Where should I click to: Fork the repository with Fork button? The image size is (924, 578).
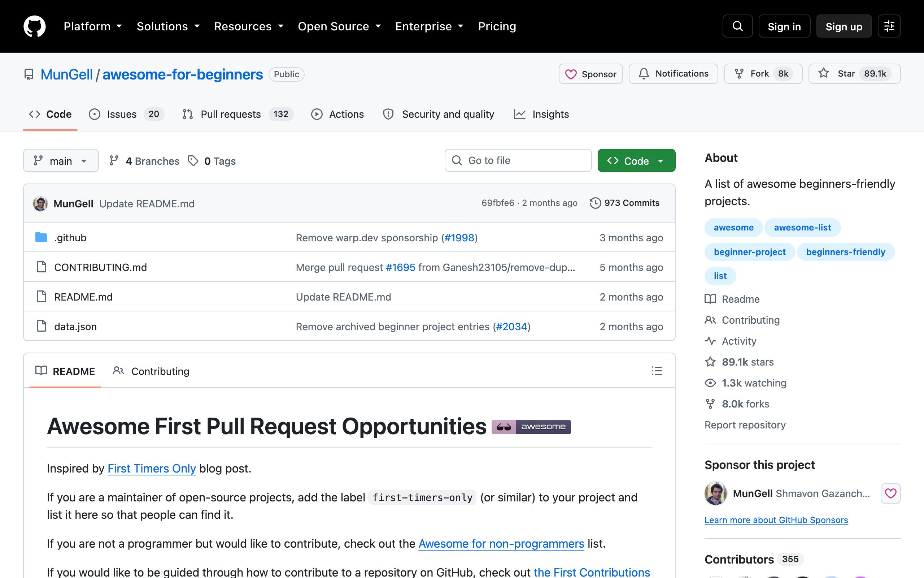click(x=763, y=74)
